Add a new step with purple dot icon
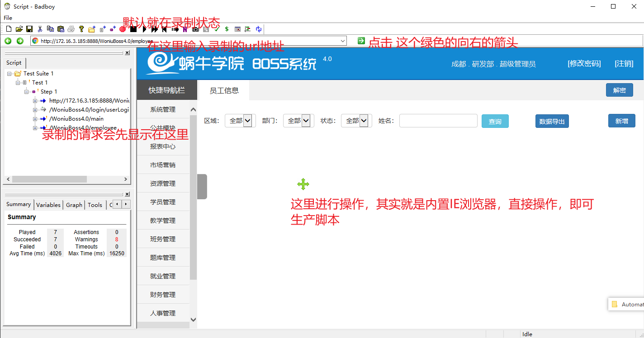The height and width of the screenshot is (338, 644). (113, 29)
